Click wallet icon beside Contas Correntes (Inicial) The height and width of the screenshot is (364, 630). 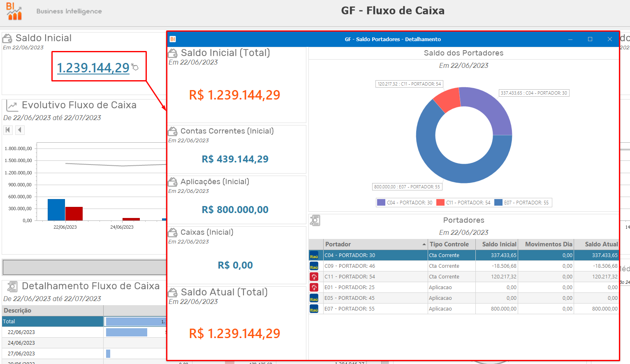[173, 131]
